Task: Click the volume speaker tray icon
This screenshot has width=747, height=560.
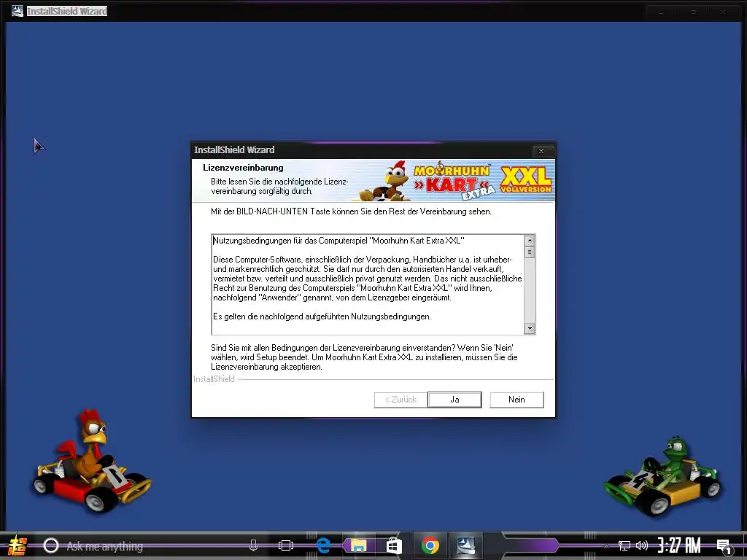Action: point(642,545)
